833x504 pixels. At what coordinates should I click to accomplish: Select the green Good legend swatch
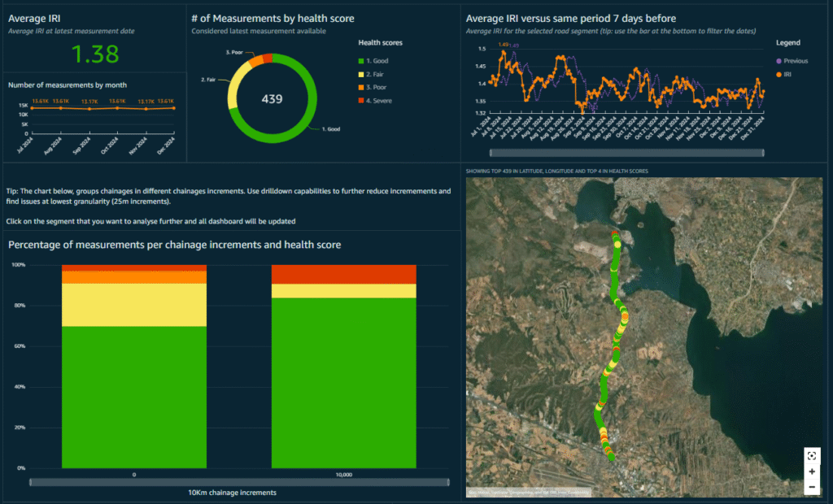coord(361,61)
